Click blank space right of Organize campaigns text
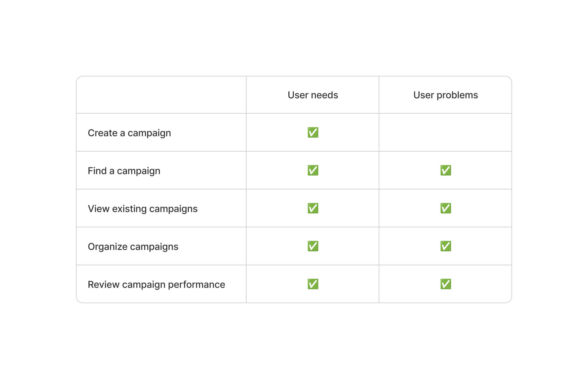This screenshot has height=379, width=588. (212, 247)
